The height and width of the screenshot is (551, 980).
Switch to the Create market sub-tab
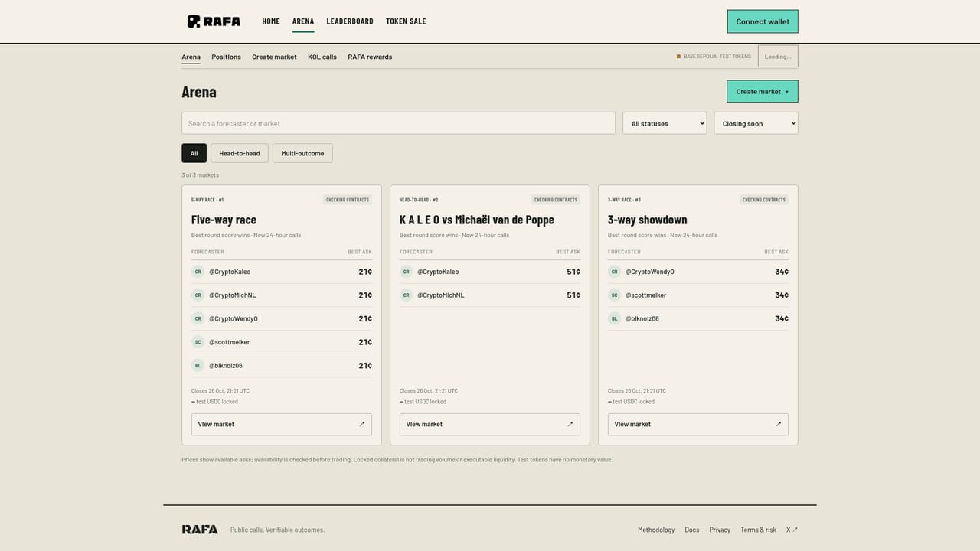(274, 57)
